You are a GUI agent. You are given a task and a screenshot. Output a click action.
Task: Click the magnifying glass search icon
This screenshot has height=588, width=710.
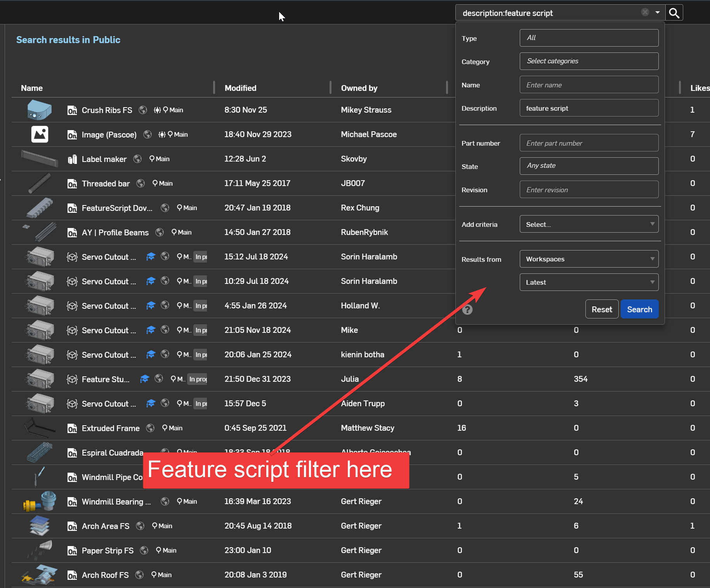(674, 13)
